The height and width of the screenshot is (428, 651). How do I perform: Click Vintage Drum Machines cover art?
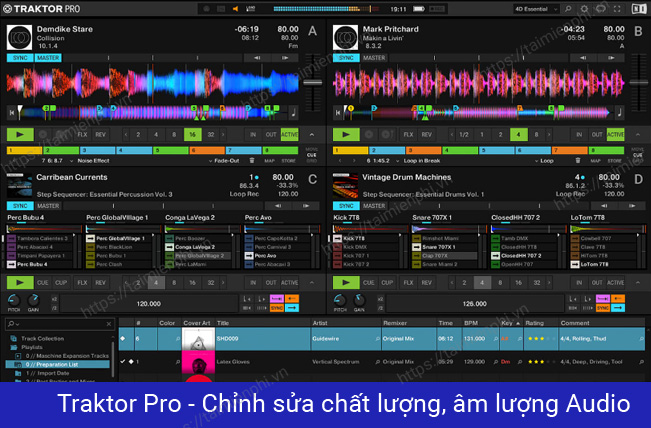(x=345, y=186)
